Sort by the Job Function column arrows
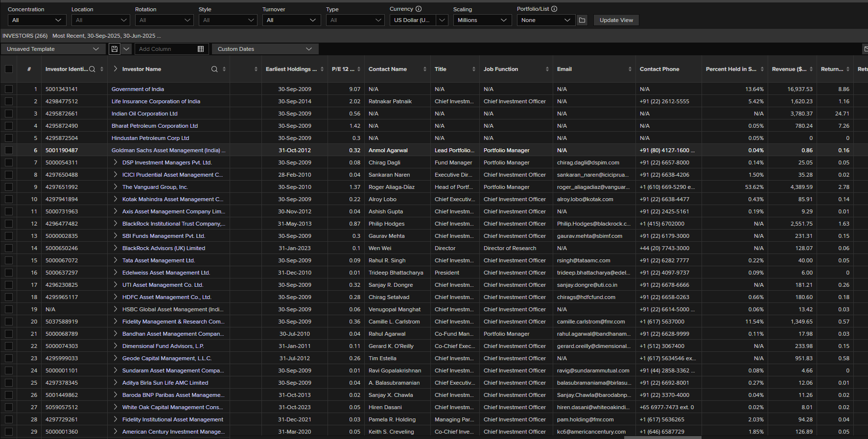Viewport: 868px width, 439px height. coord(547,69)
